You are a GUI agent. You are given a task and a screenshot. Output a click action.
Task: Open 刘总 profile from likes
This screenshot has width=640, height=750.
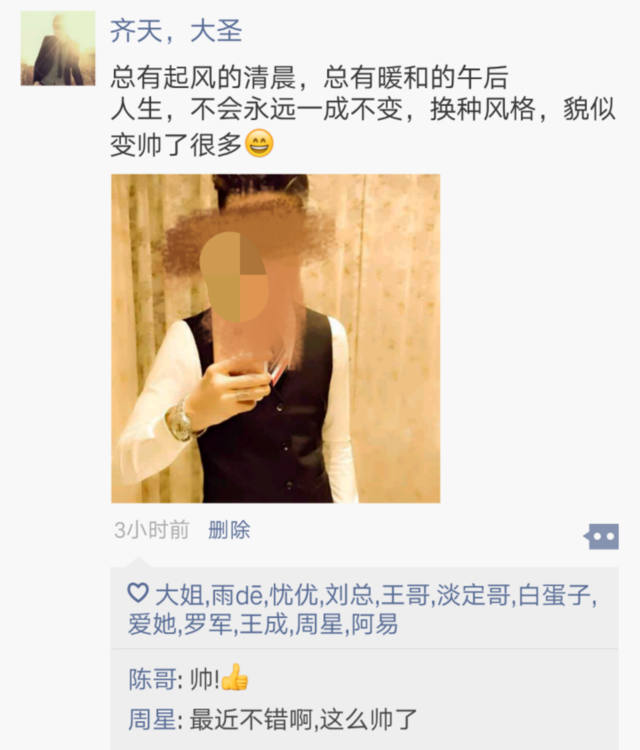(350, 595)
